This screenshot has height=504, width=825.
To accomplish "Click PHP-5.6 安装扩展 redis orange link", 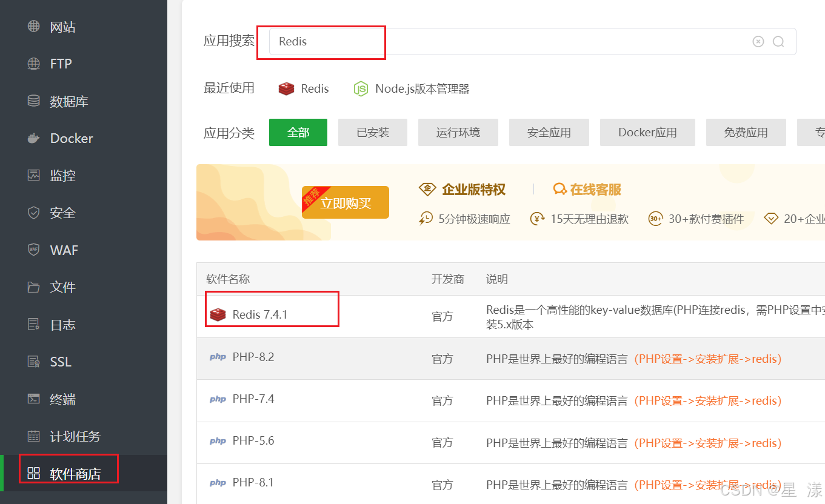I will tap(708, 443).
